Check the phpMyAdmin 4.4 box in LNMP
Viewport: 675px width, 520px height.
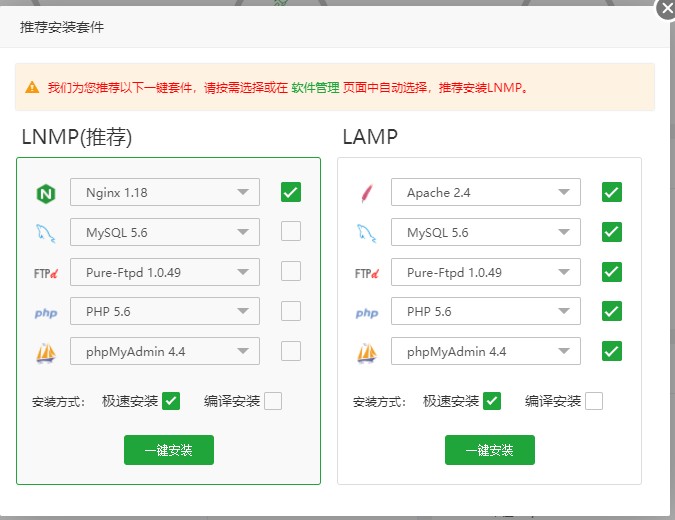(291, 351)
